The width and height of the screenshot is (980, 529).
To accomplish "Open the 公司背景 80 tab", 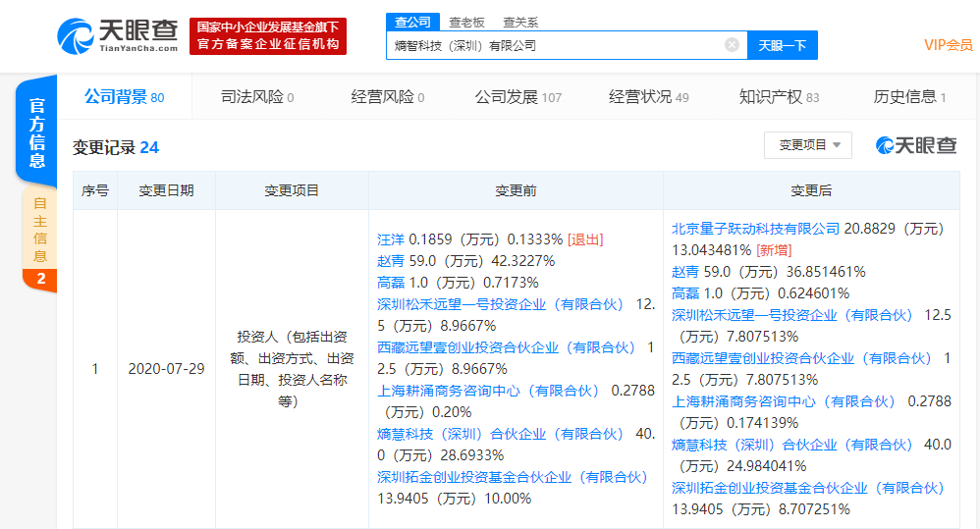I will (x=125, y=97).
